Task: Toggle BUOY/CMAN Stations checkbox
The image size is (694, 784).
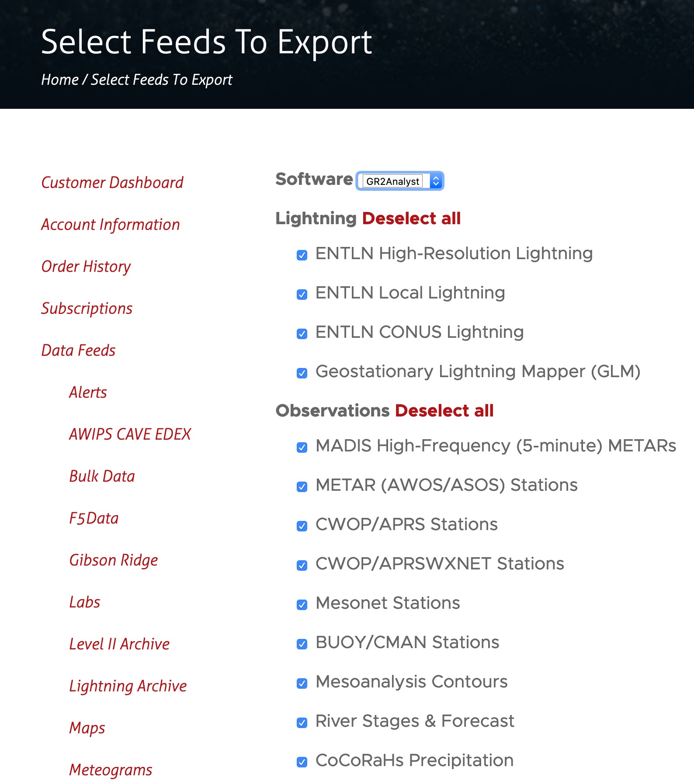Action: [302, 644]
